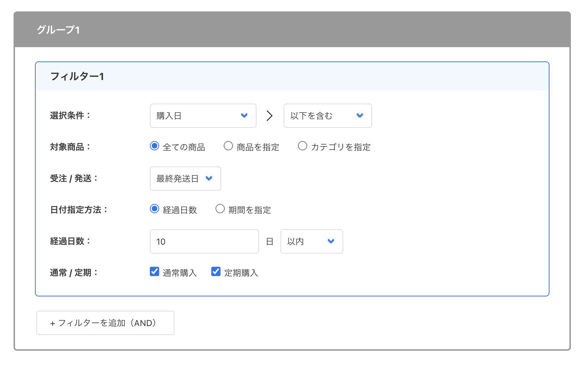The image size is (588, 365).
Task: Click the chevron icon on the 以内 dropdown
Action: tap(330, 241)
